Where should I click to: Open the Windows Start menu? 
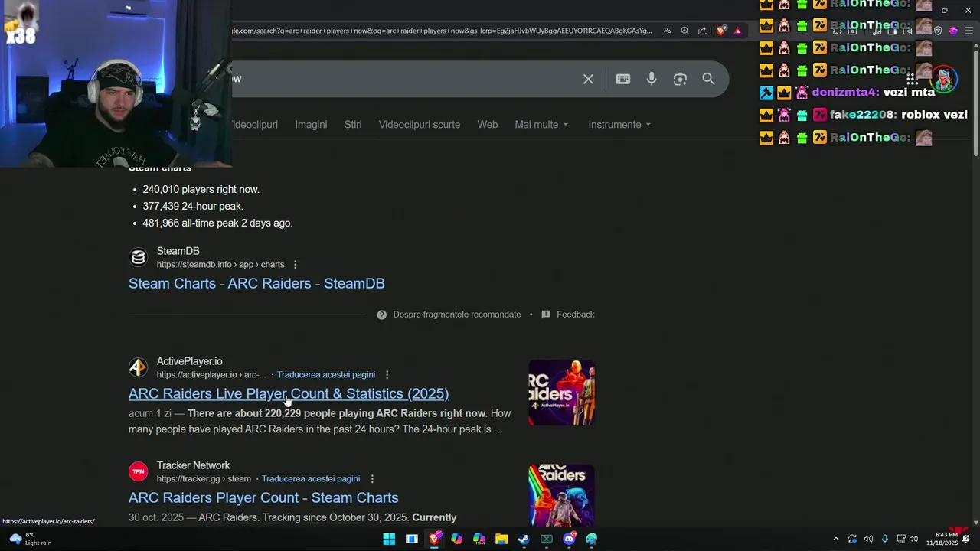389,539
